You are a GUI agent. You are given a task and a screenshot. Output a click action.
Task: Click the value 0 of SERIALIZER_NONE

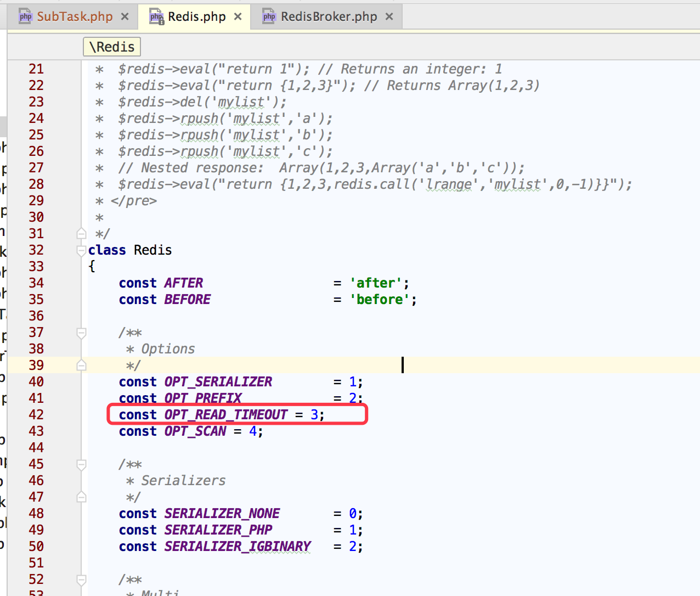coord(353,514)
